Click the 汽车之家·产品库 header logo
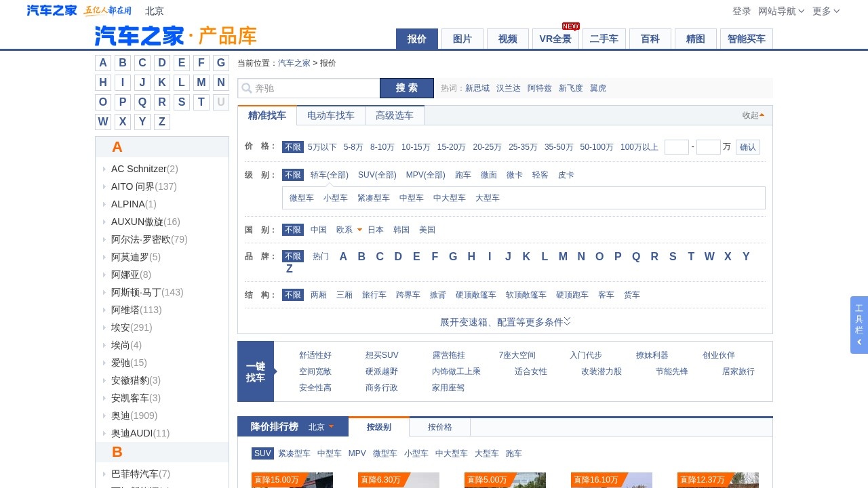 click(176, 35)
